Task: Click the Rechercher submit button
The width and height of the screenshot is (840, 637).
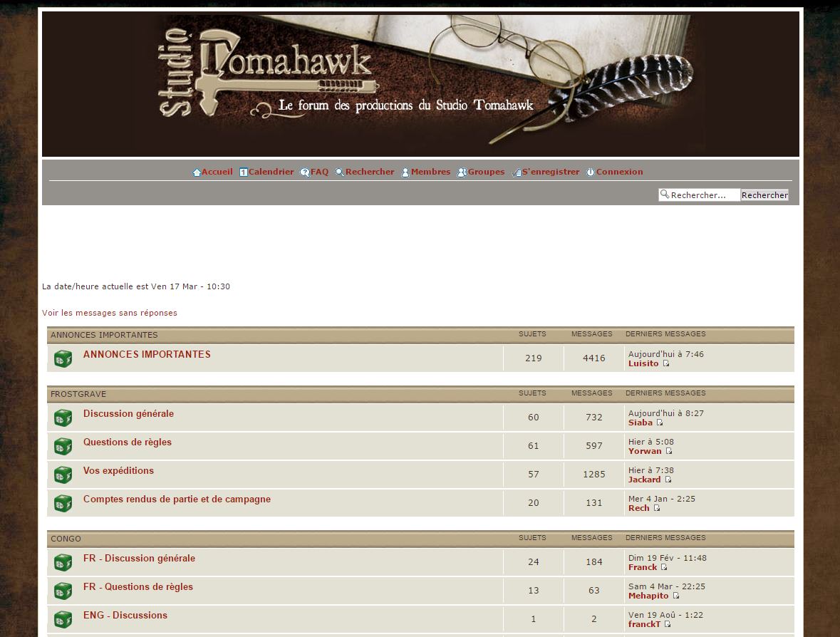Action: tap(764, 195)
